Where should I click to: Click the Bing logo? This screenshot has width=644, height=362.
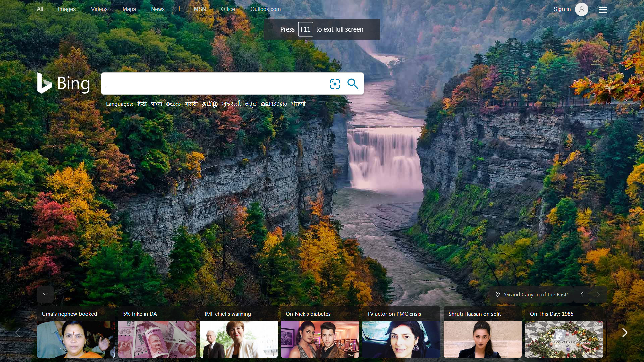(x=63, y=83)
